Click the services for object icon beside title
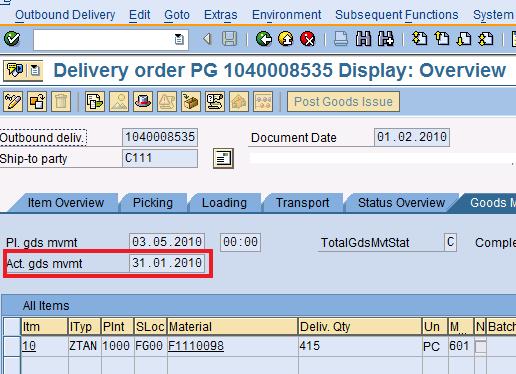 click(15, 70)
